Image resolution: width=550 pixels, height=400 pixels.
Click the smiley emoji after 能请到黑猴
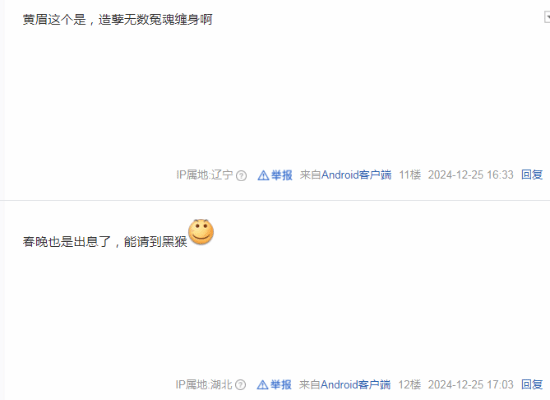click(x=201, y=232)
